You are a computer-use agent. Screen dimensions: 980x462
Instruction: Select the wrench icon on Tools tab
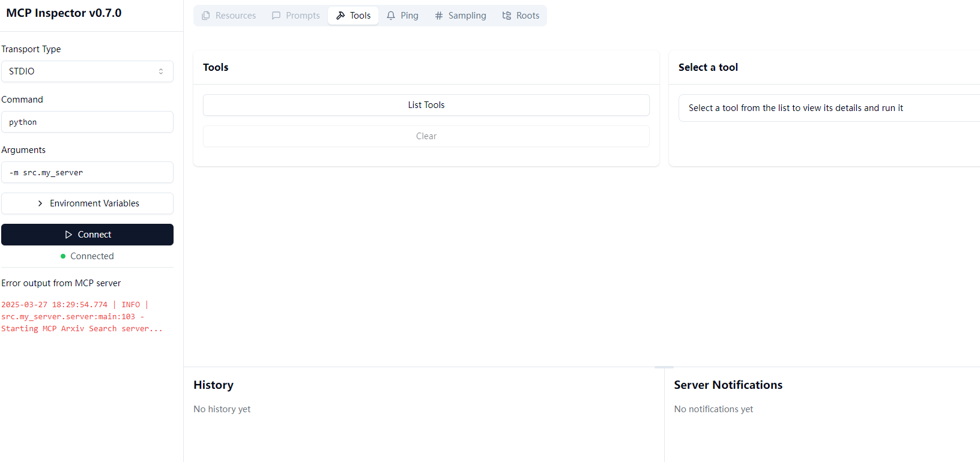coord(340,16)
